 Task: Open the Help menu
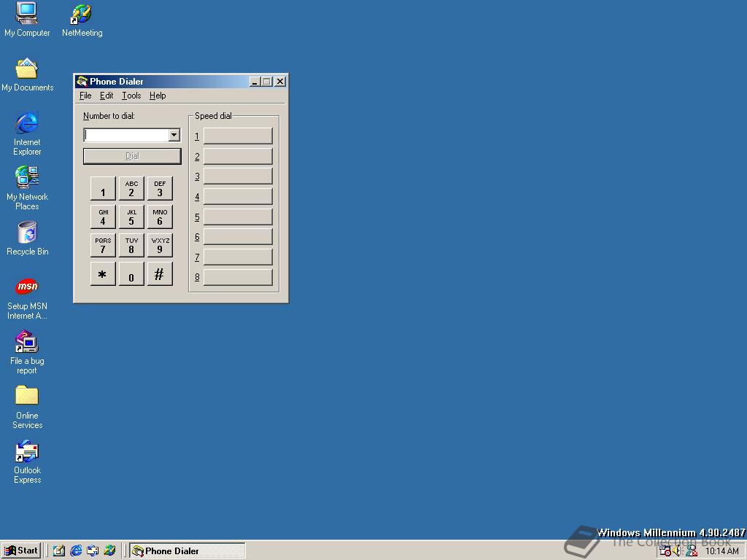[x=158, y=96]
